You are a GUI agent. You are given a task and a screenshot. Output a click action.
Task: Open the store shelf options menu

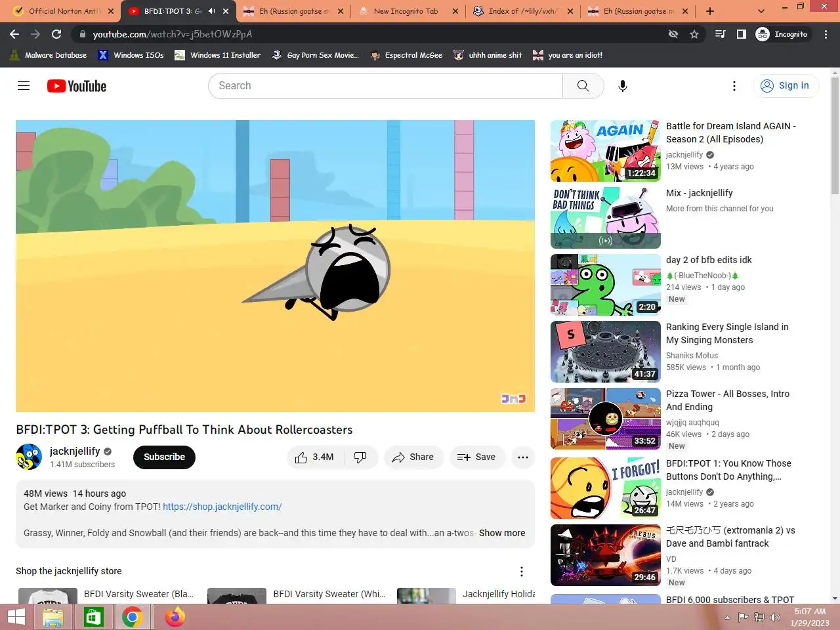point(522,572)
